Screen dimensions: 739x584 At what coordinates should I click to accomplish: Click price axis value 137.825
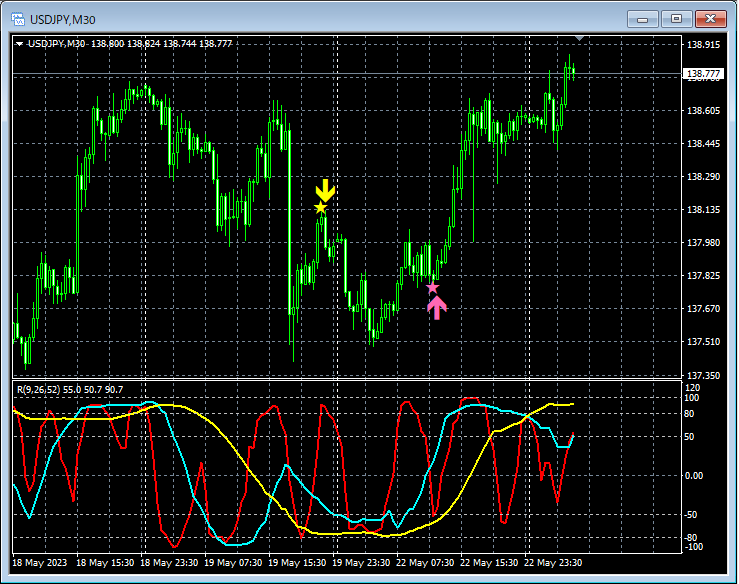coord(703,276)
